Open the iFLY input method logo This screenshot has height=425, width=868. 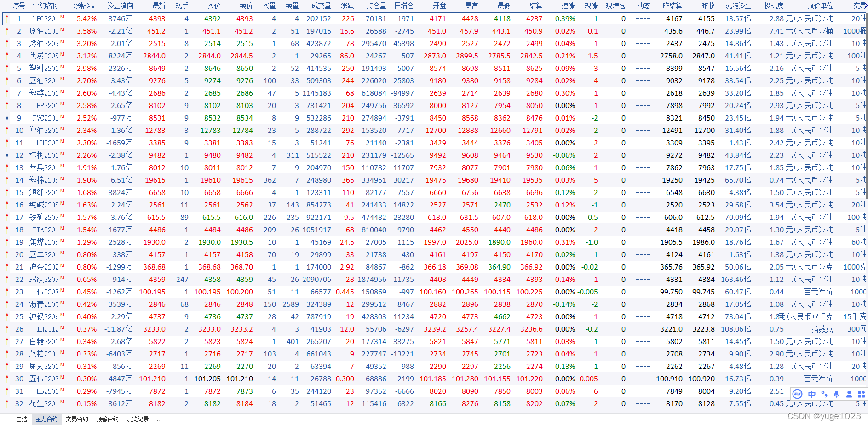coord(797,394)
